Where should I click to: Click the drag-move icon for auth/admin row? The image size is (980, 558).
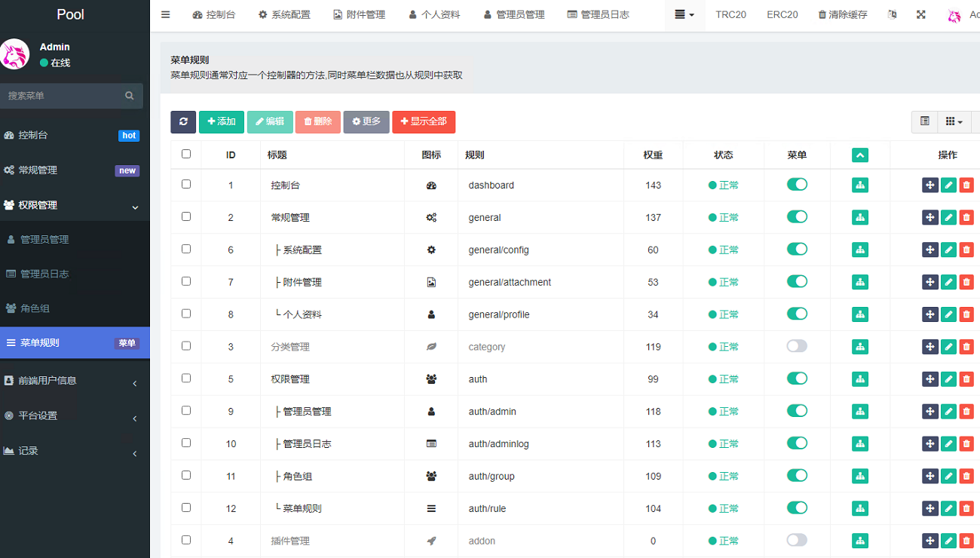click(x=930, y=411)
